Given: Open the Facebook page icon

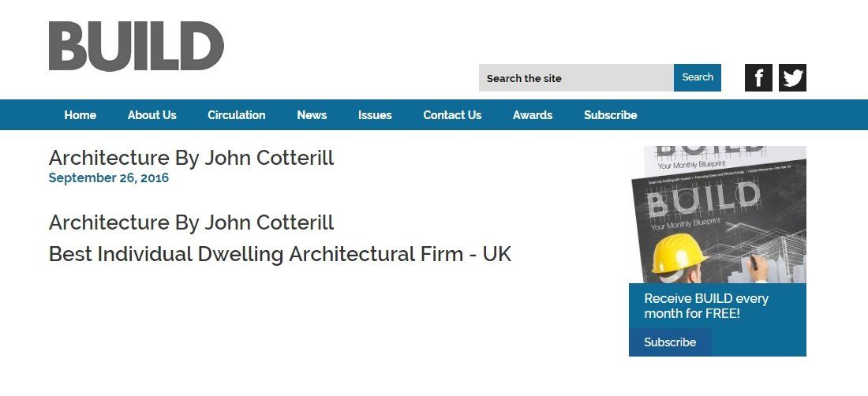Looking at the screenshot, I should tap(758, 77).
